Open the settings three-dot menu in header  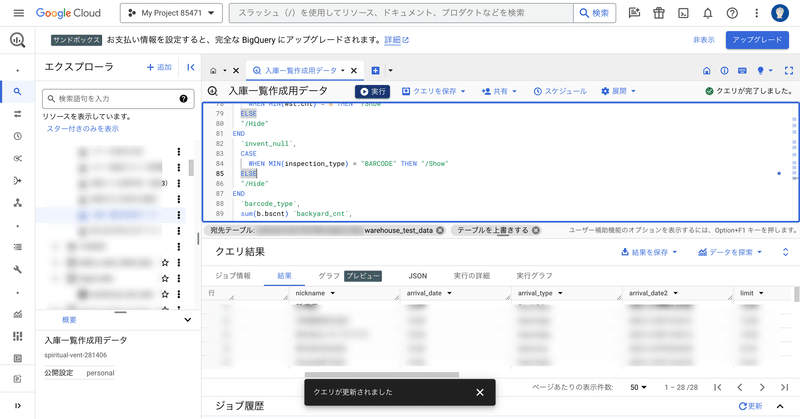[757, 13]
